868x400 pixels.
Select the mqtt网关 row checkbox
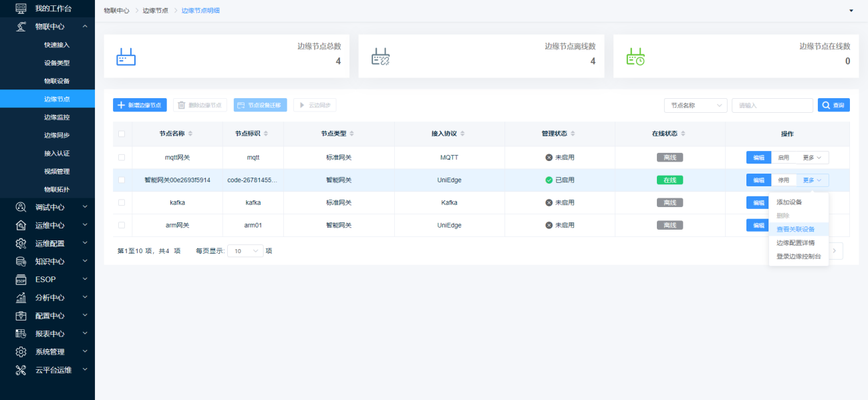[122, 158]
